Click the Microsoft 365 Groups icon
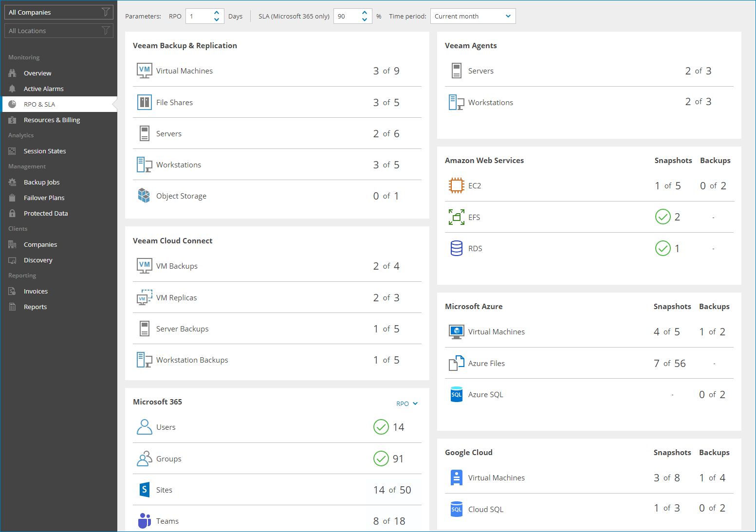The height and width of the screenshot is (532, 756). 145,459
